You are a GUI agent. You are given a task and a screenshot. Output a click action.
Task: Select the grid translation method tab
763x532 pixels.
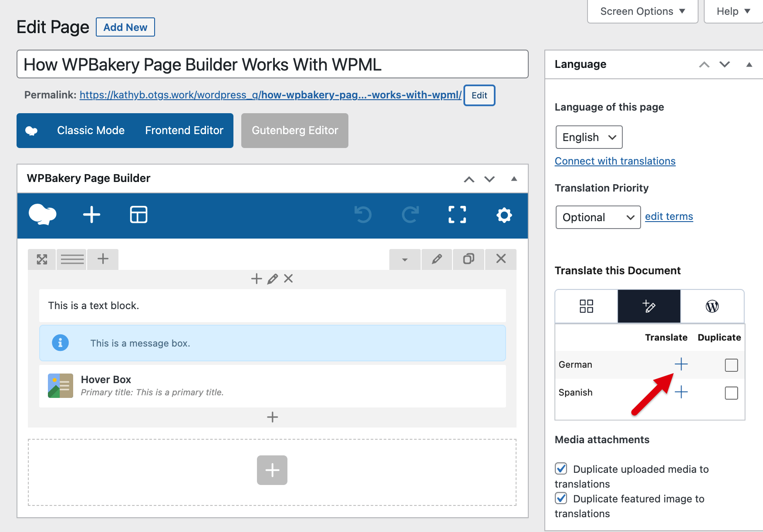tap(586, 306)
